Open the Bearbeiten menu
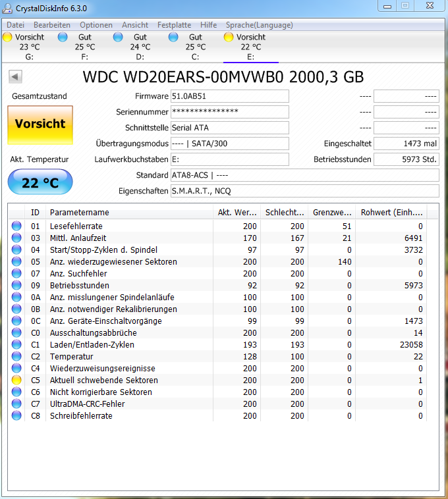The image size is (448, 499). click(x=52, y=25)
